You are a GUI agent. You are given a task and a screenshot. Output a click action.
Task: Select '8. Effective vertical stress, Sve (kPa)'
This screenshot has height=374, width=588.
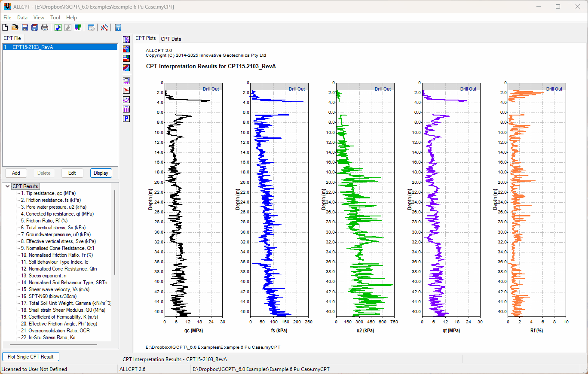[58, 241]
